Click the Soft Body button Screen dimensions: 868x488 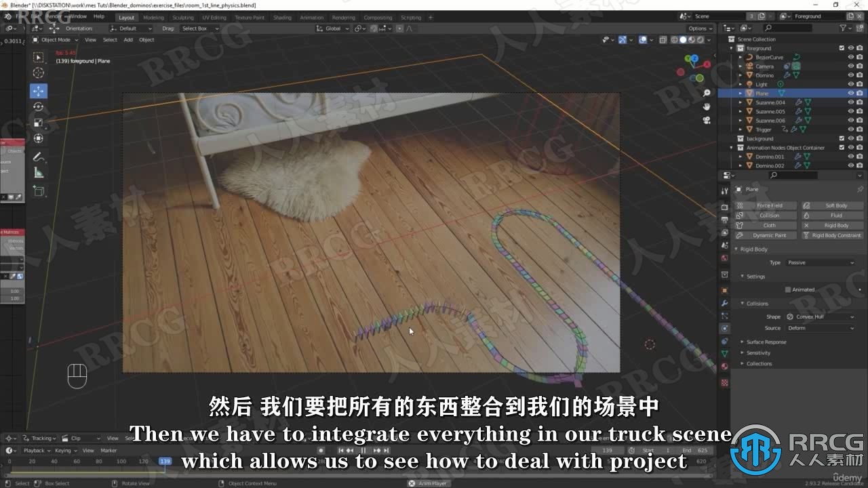pyautogui.click(x=831, y=205)
